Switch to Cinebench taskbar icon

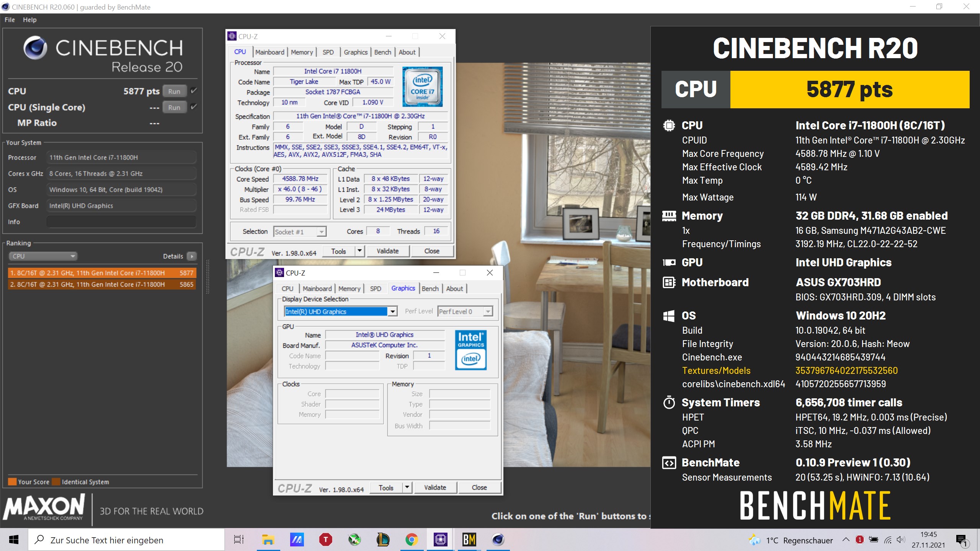point(498,540)
